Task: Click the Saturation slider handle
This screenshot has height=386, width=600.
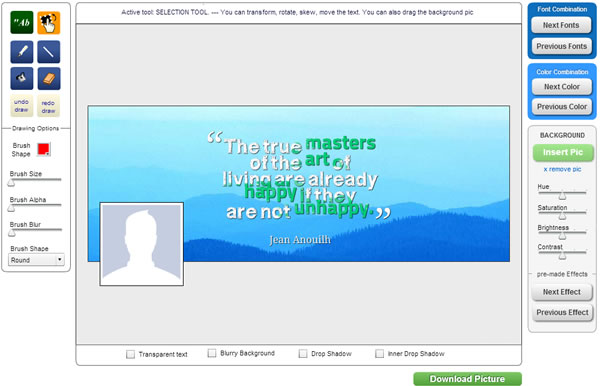Action: click(562, 216)
